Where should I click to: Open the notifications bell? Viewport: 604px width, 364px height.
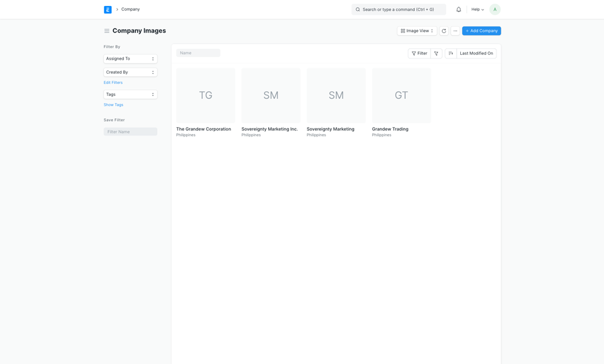458,10
